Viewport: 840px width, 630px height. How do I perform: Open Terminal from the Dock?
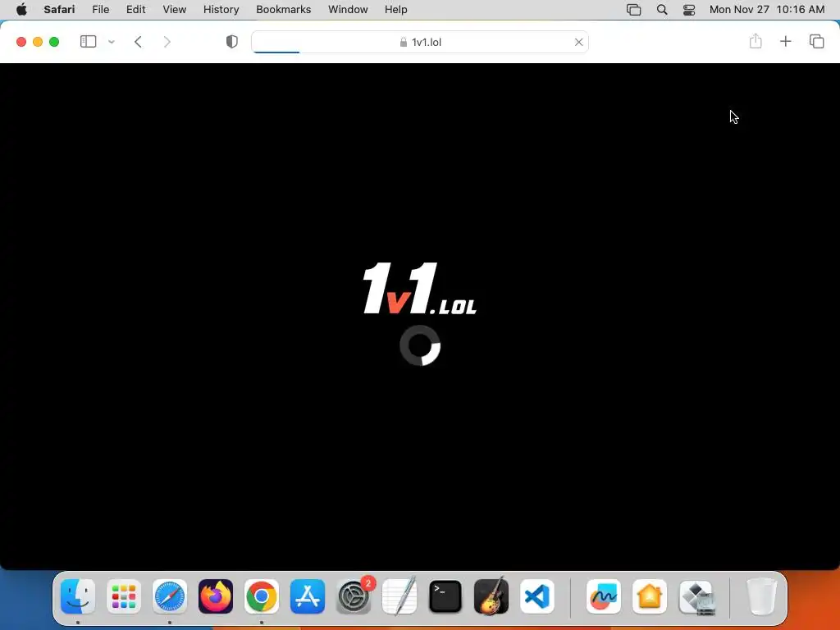[445, 596]
